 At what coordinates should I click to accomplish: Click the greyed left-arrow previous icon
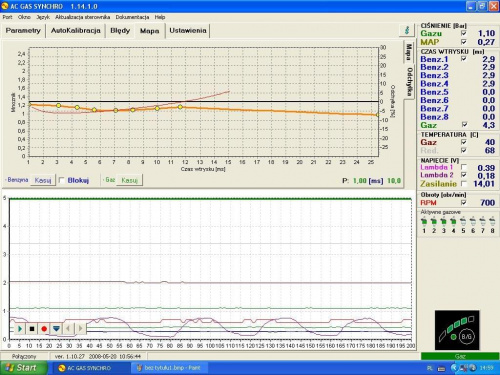(x=68, y=329)
